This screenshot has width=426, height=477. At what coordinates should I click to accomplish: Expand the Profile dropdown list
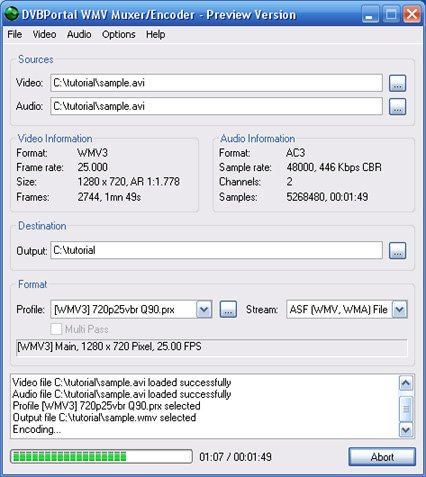click(x=204, y=309)
